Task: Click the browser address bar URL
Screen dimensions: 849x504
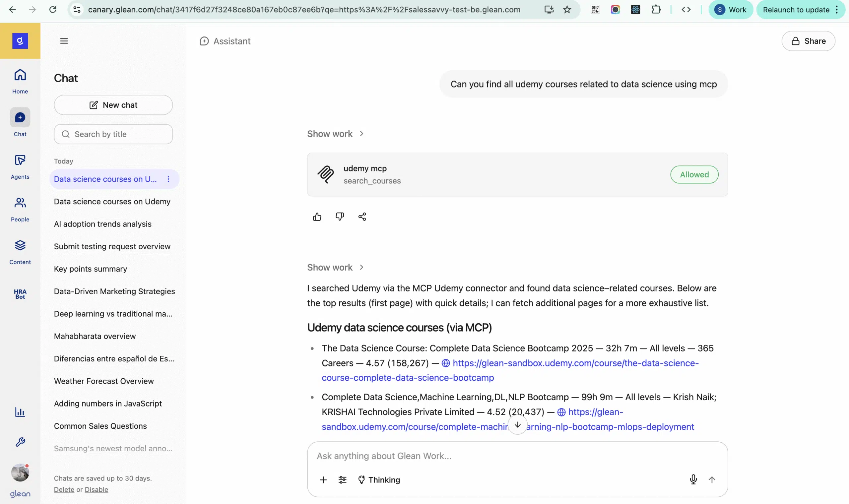Action: click(304, 10)
